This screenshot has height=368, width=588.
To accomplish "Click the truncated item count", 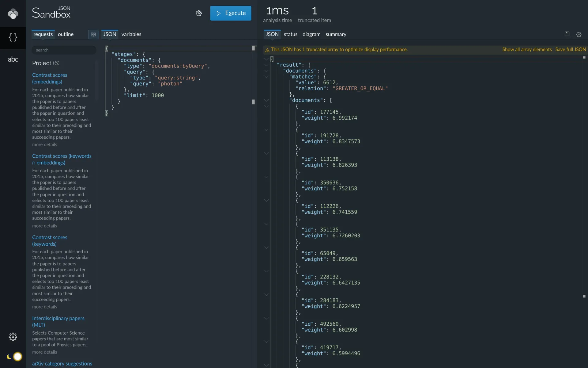I will coord(315,11).
